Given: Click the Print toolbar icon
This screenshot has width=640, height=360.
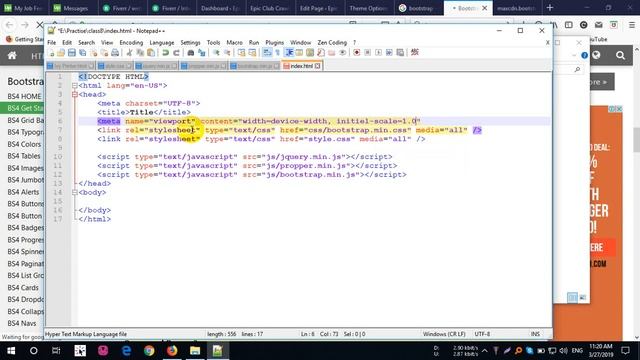Looking at the screenshot, I should (115, 52).
